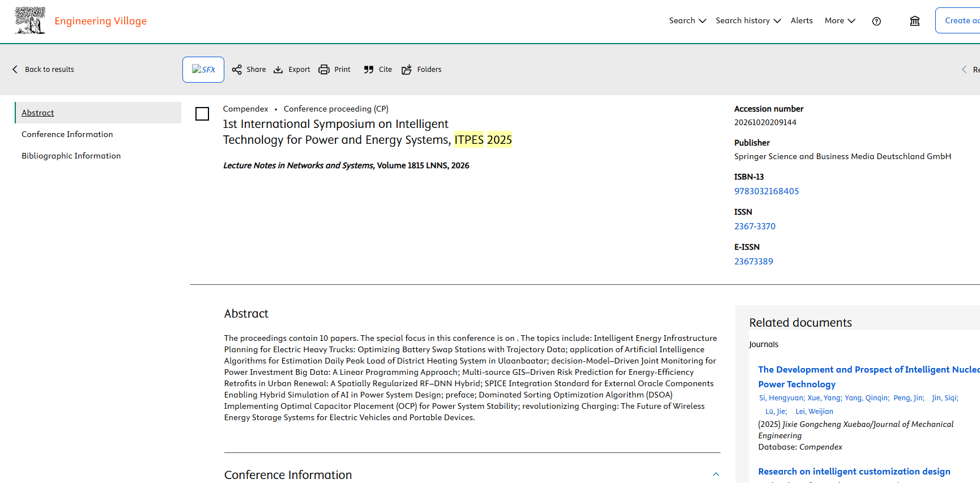Open the Folders icon

(x=407, y=70)
